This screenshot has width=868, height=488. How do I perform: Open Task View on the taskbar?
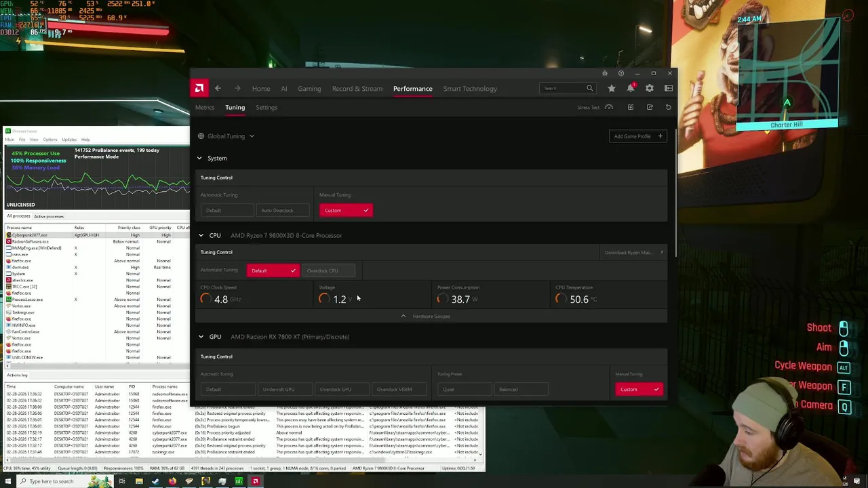tap(122, 481)
